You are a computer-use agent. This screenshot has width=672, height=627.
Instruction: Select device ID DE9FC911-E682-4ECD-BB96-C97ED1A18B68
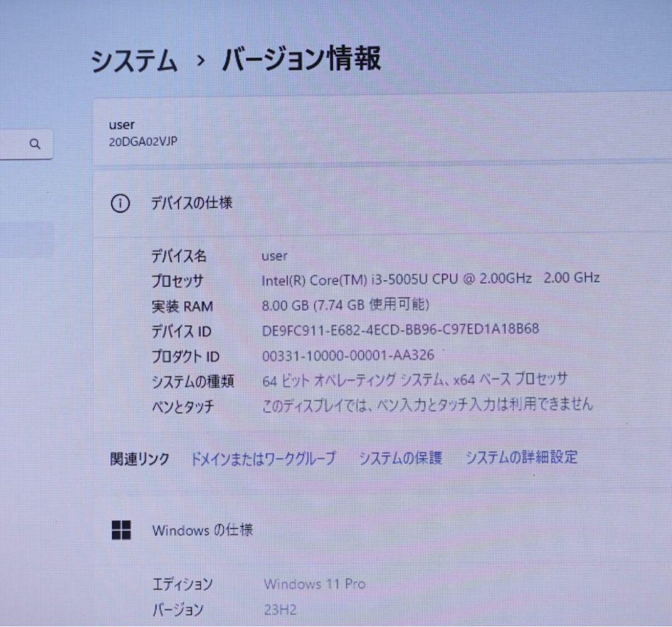[x=400, y=330]
